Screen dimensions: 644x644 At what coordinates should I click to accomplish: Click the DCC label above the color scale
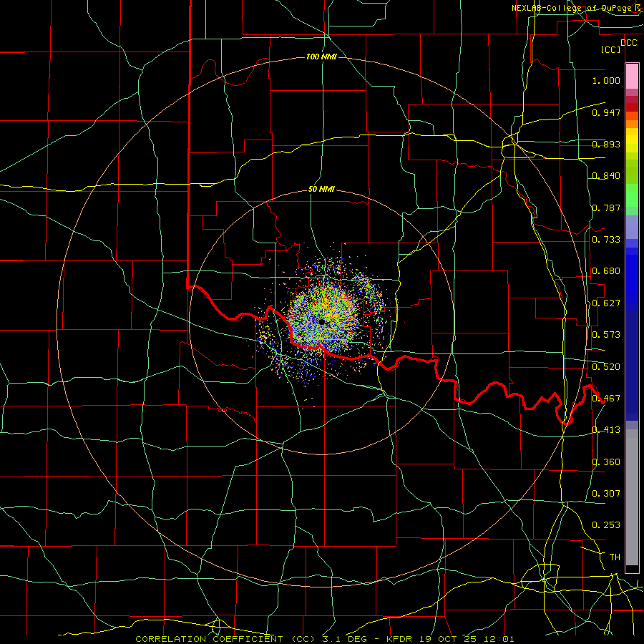628,42
